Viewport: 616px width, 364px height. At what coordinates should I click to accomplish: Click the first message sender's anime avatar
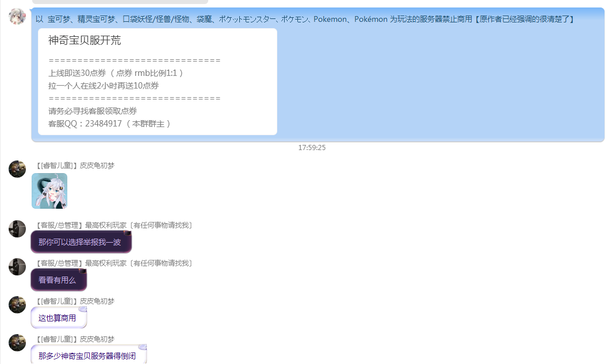click(17, 17)
